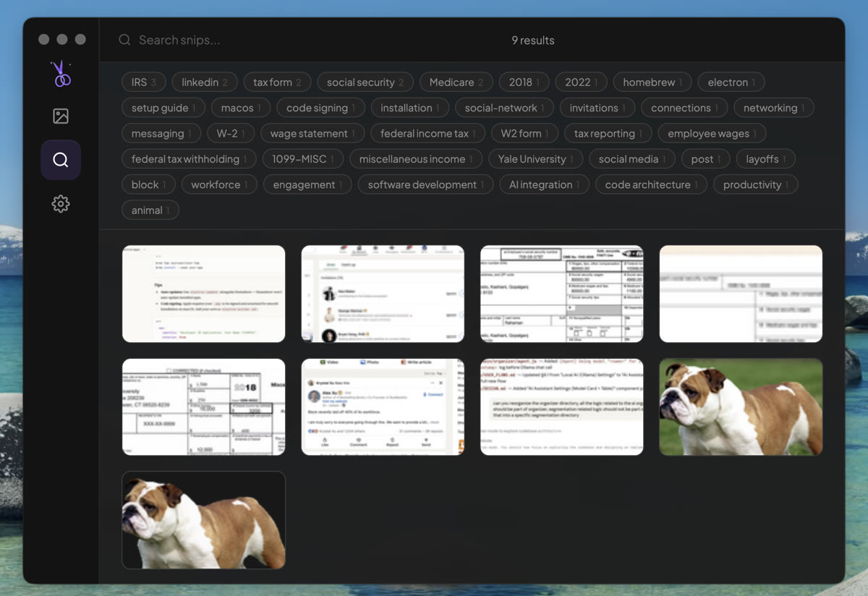Open the electron setup guide snip thumbnail
The height and width of the screenshot is (596, 868).
click(204, 294)
